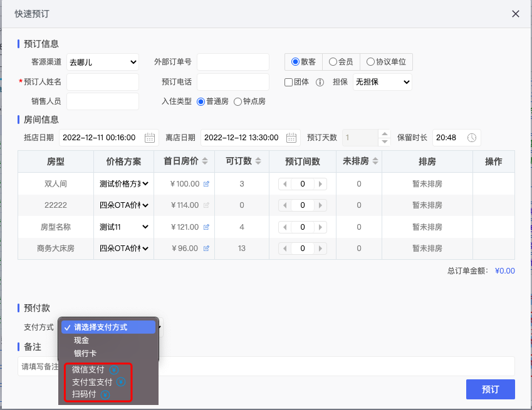Viewport: 532px width, 410px height.
Task: Decrease 预订天数 with down arrow
Action: 384,141
